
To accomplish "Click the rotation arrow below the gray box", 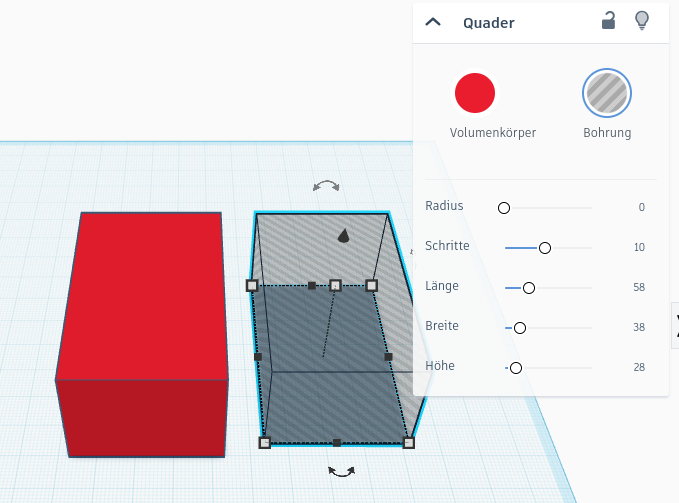I will [x=341, y=472].
